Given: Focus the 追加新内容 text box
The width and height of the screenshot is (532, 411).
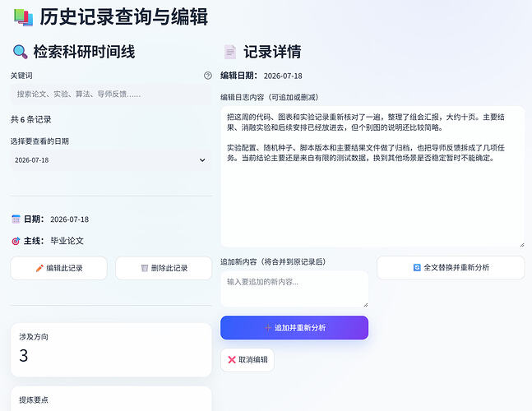Looking at the screenshot, I should click(294, 289).
